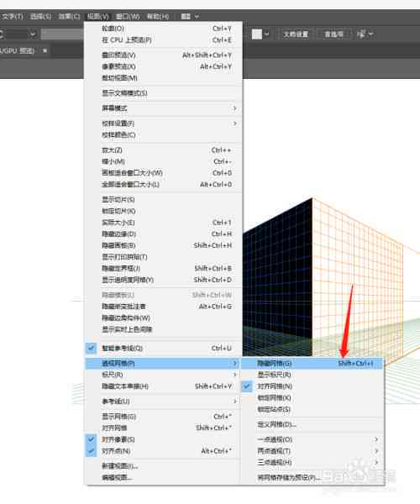Expand 两点透视(T) two-point perspective submenu
Image resolution: width=420 pixels, height=504 pixels.
coord(312,451)
